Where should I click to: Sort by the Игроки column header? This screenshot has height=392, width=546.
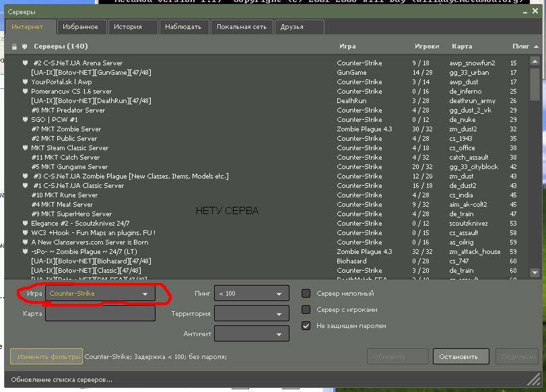tap(427, 46)
